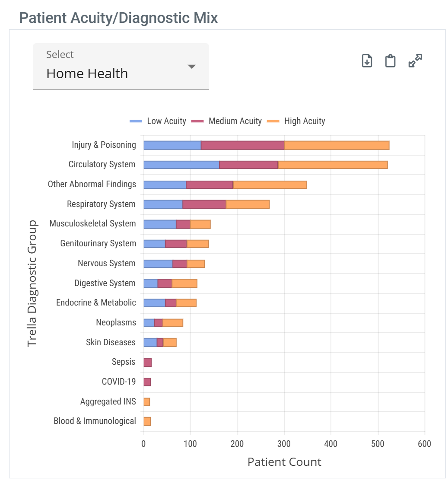Click the dropdown's downward chevron arrow
Image resolution: width=448 pixels, height=484 pixels.
(191, 67)
